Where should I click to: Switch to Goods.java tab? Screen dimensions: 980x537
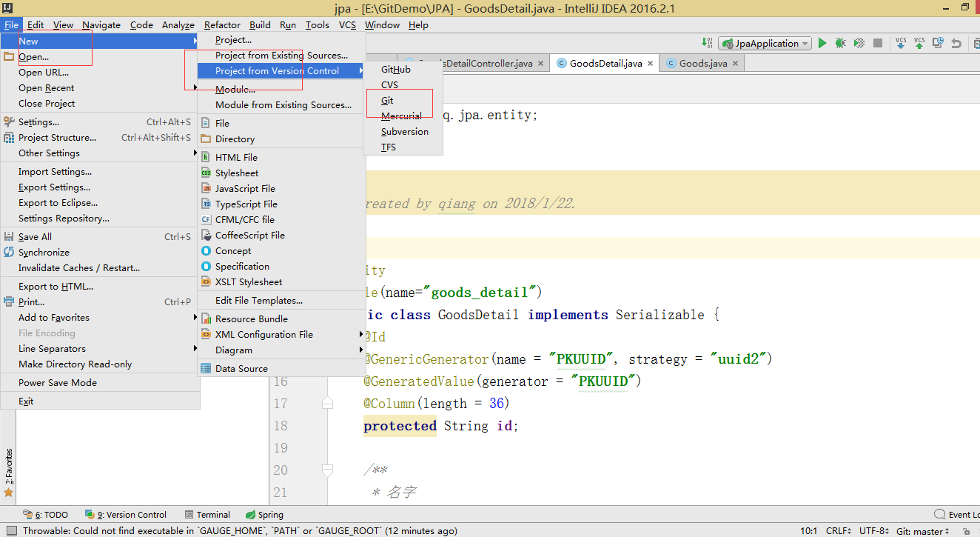point(702,64)
